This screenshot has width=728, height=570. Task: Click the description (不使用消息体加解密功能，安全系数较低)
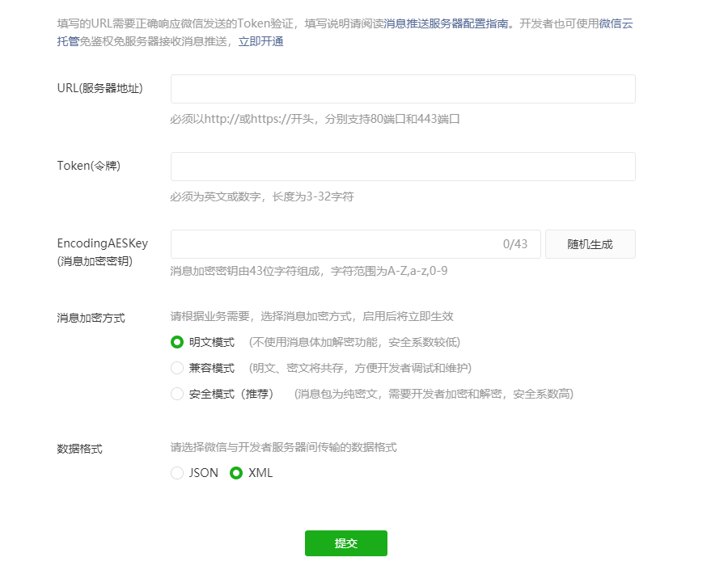click(x=355, y=343)
